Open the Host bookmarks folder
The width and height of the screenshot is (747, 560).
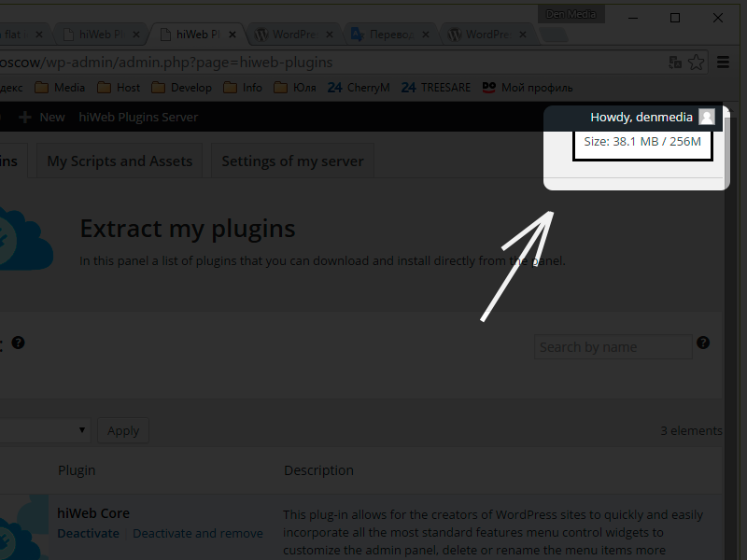(119, 88)
